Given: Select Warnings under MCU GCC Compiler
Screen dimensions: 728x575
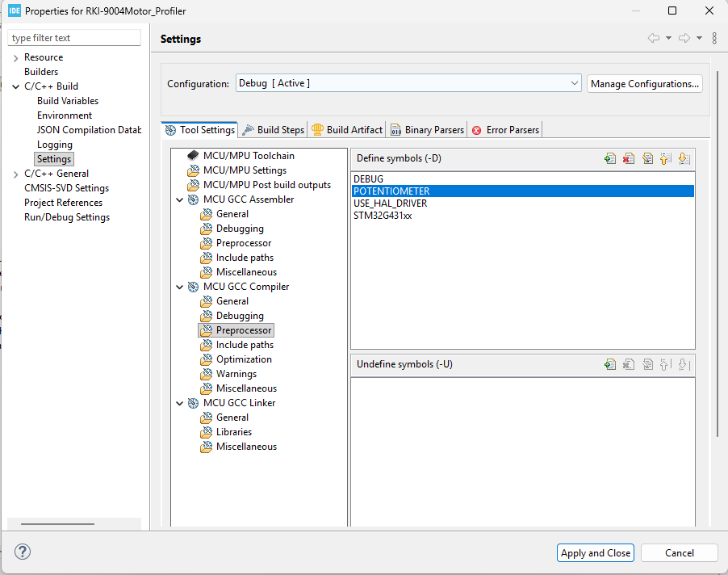Looking at the screenshot, I should pos(236,374).
